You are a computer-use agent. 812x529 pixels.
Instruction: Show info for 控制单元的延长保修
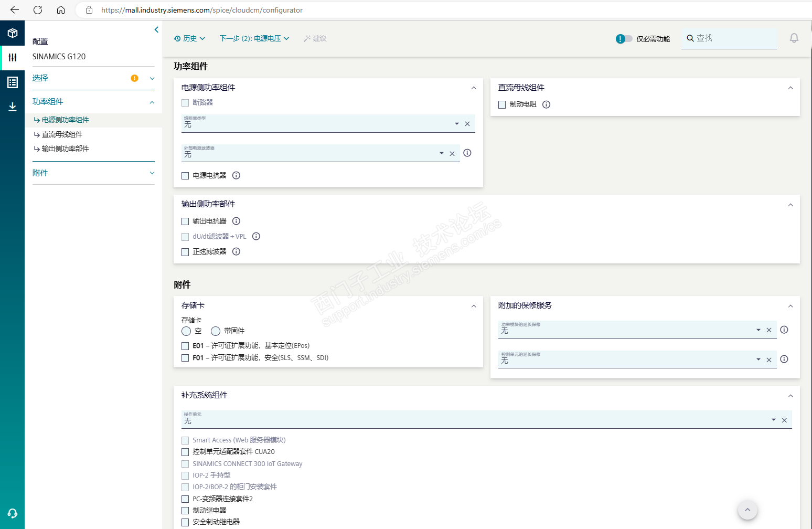click(x=784, y=359)
